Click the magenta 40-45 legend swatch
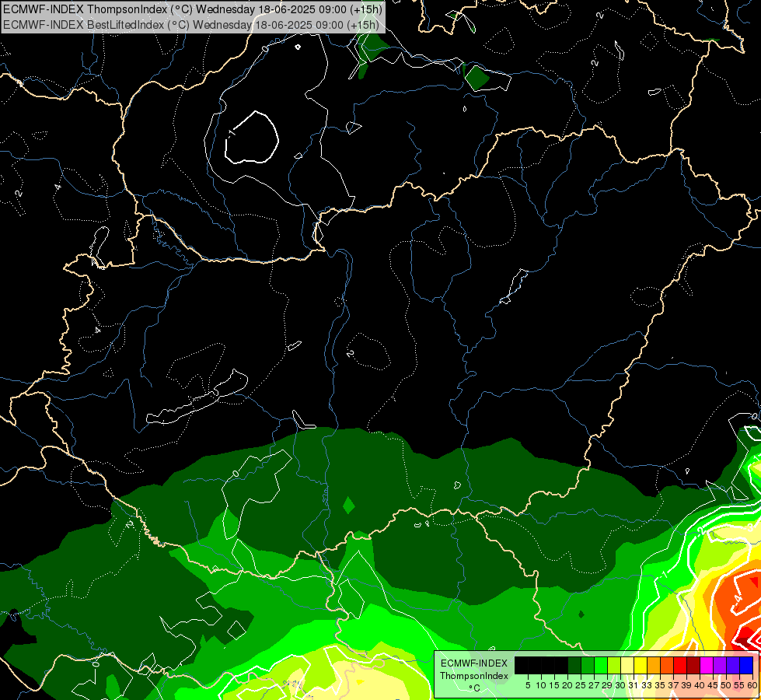Viewport: 761px width, 700px height. pyautogui.click(x=707, y=665)
